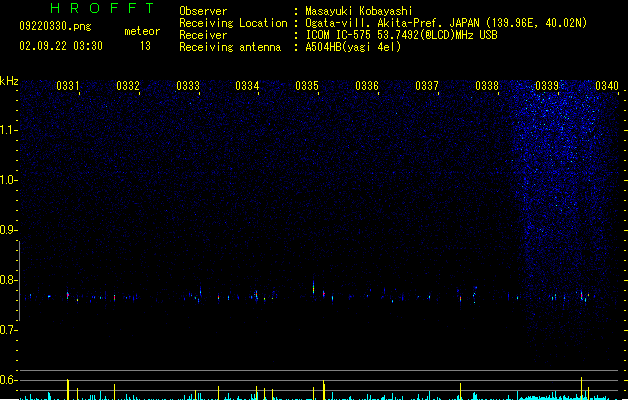The height and width of the screenshot is (400, 629).
Task: Click the 1.0 kHz axis label
Action: click(x=8, y=180)
